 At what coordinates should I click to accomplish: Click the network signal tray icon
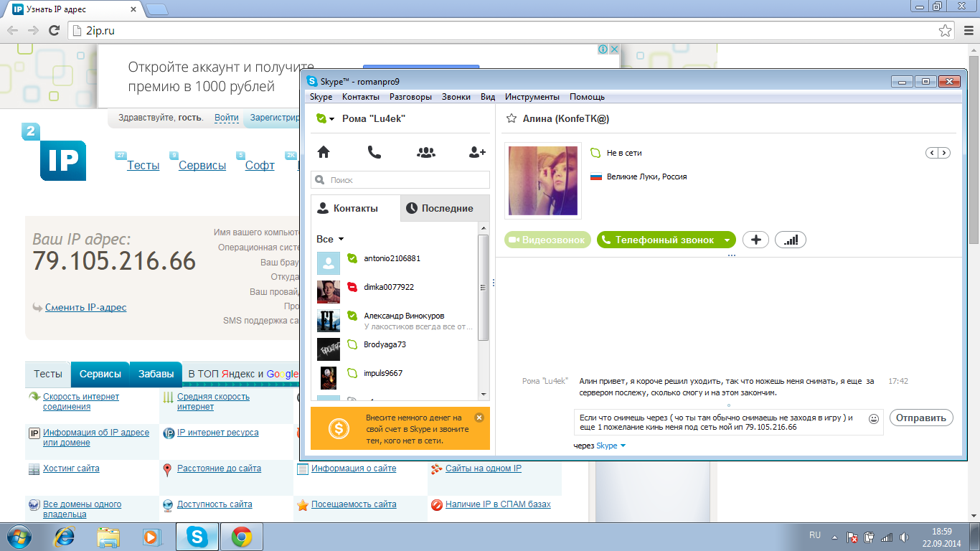(887, 537)
